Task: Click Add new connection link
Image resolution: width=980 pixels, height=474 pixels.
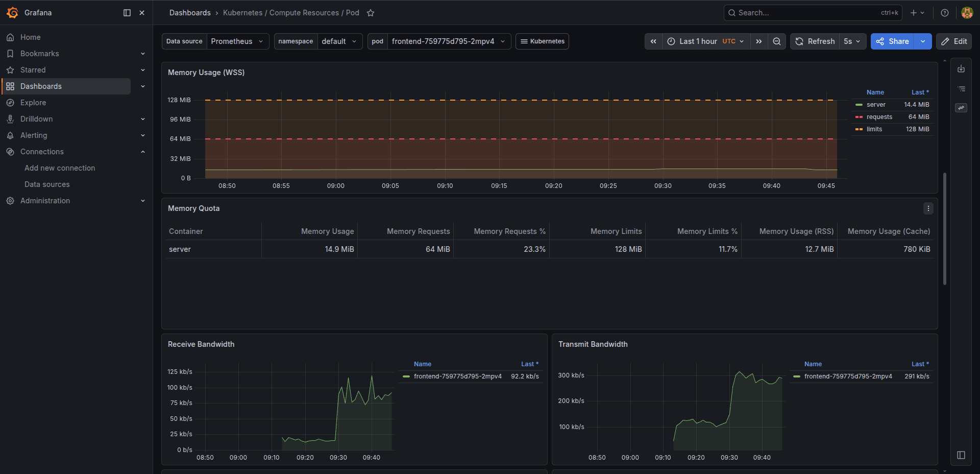Action: (60, 168)
